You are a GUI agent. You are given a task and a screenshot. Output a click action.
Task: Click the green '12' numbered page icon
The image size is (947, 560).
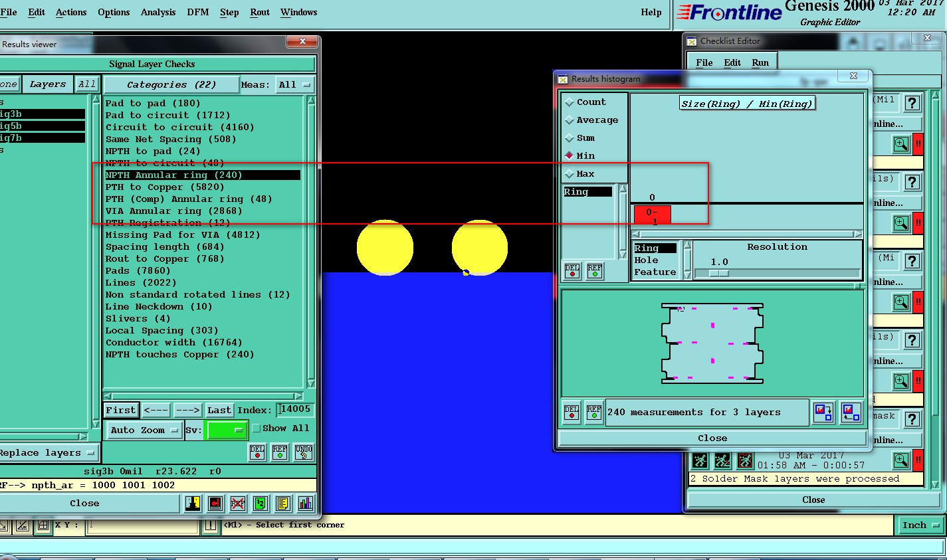point(261,504)
